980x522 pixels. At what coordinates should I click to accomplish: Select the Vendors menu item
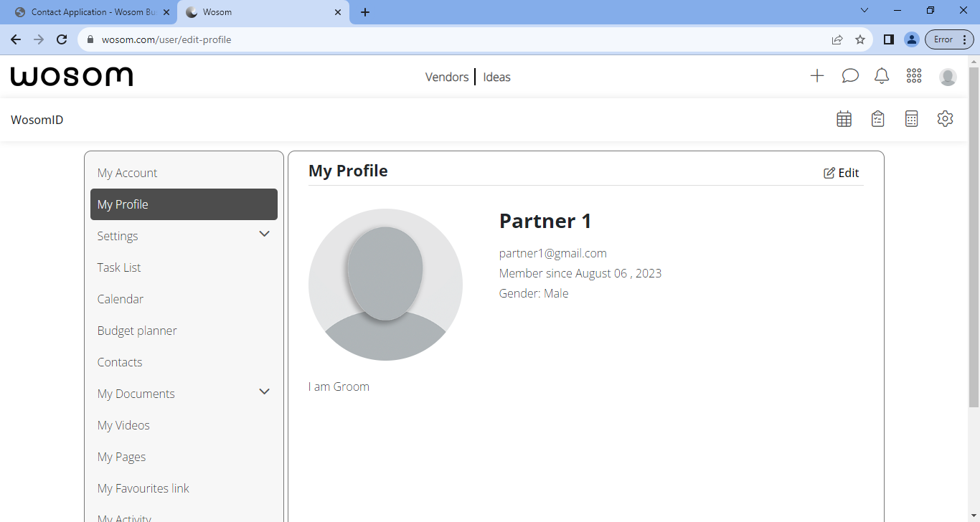tap(447, 77)
